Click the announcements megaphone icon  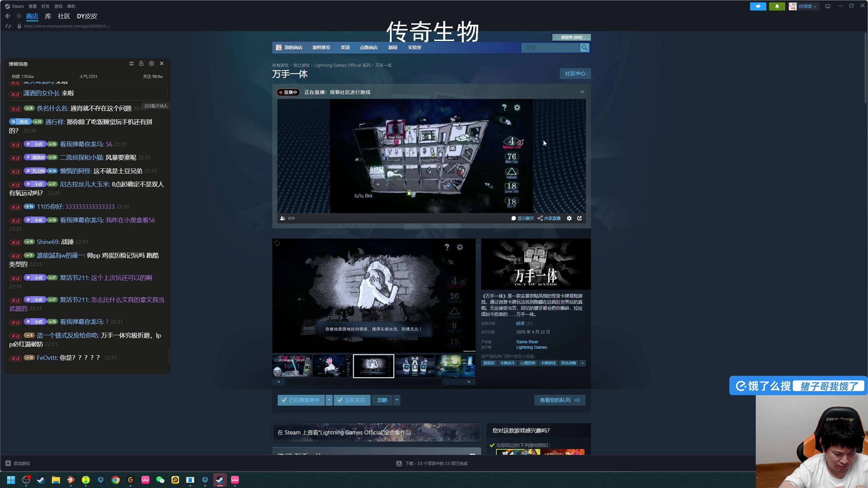click(758, 6)
